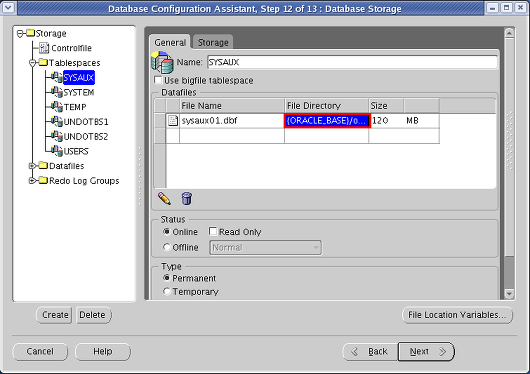Select the SYSTEM tablespace label
This screenshot has width=530, height=374.
(x=79, y=92)
